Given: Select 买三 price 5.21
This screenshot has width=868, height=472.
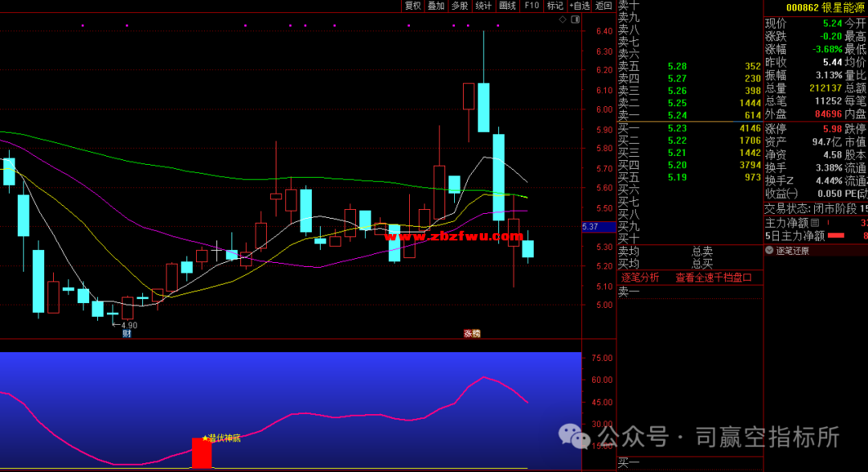Looking at the screenshot, I should click(677, 153).
